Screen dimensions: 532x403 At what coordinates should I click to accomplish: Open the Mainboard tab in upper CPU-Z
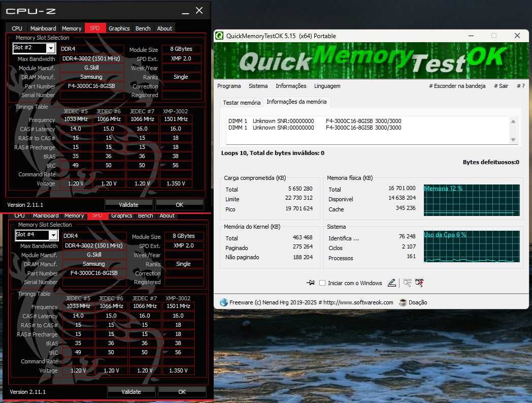click(43, 28)
